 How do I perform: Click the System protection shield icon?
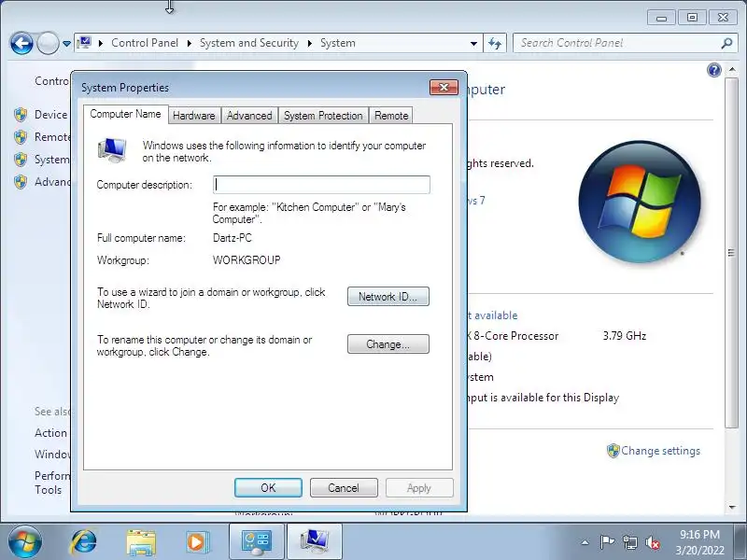click(x=20, y=160)
